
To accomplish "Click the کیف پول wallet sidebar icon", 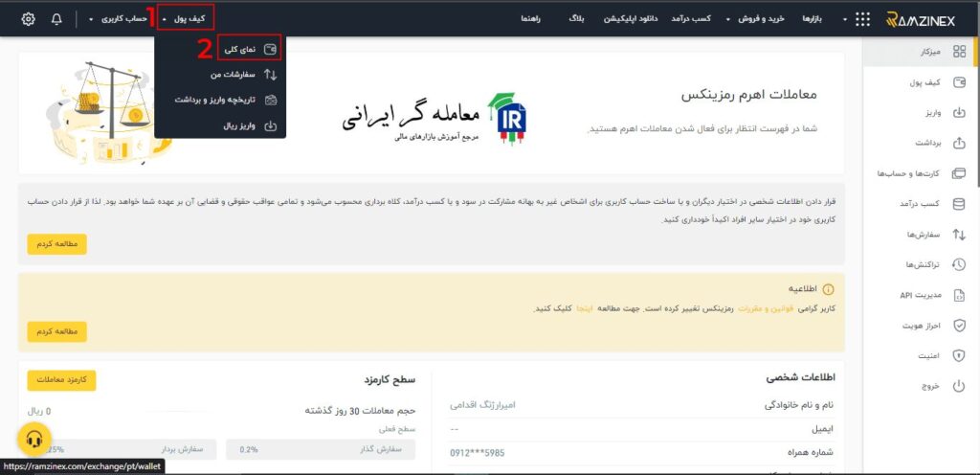I will [x=959, y=82].
